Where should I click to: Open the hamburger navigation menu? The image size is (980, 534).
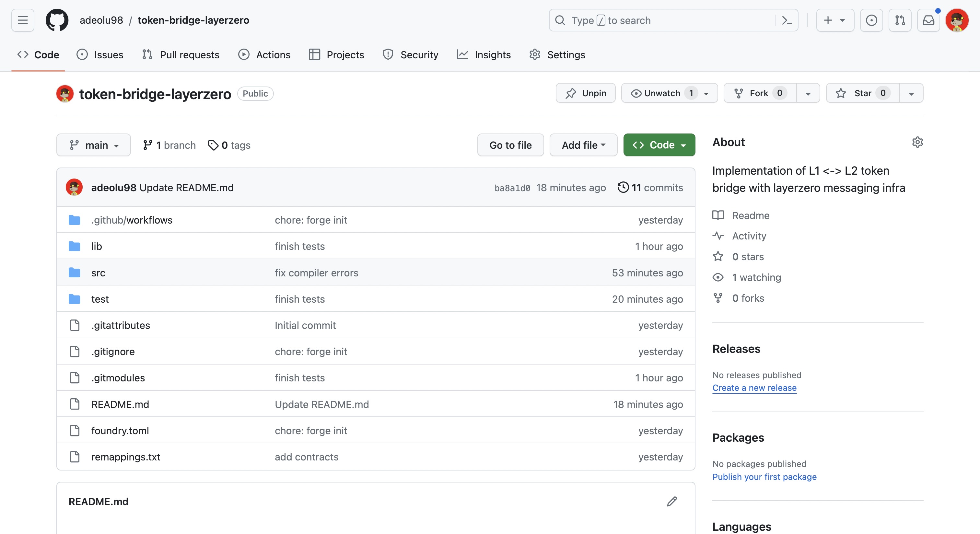(x=23, y=20)
